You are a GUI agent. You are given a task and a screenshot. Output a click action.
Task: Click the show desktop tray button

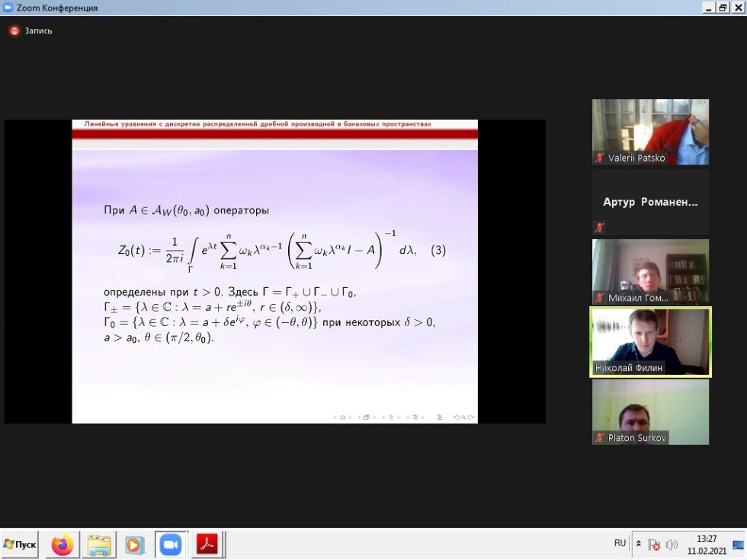coord(738,544)
